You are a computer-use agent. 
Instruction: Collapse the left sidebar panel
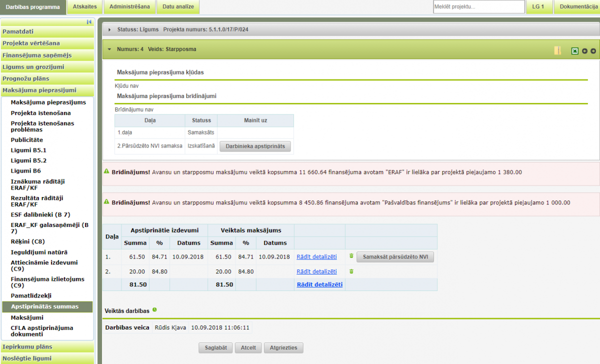89,22
